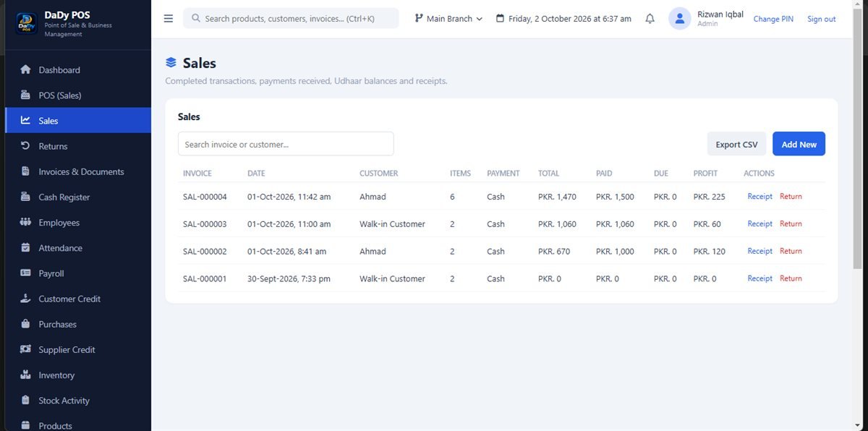Open Receipt for SAL-000002

pyautogui.click(x=759, y=251)
